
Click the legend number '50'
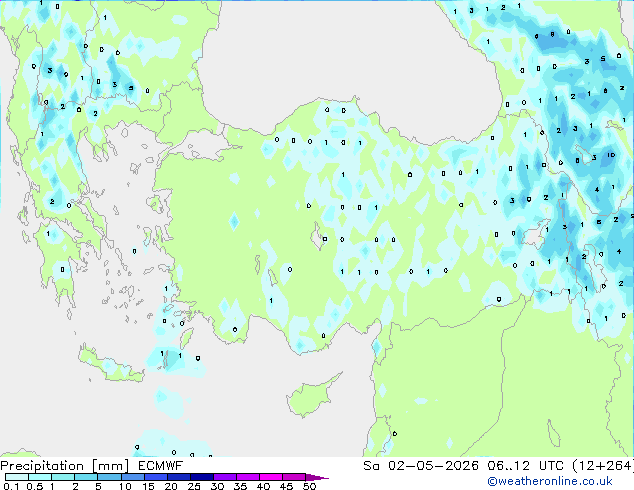click(310, 486)
